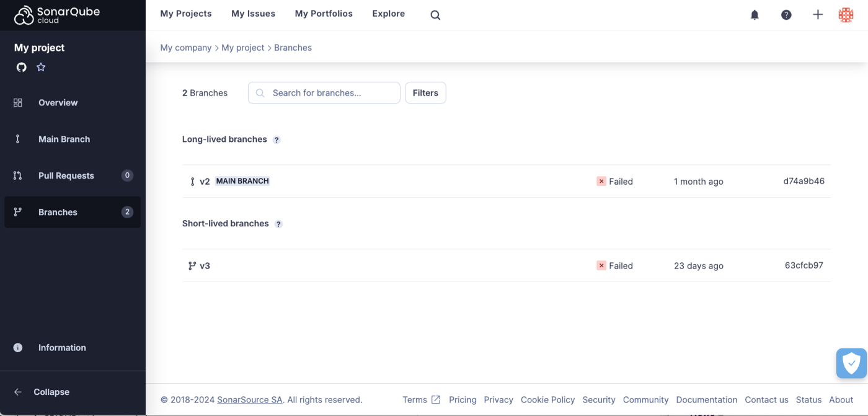Viewport: 868px width, 416px height.
Task: Star the project using the star icon
Action: tap(40, 67)
